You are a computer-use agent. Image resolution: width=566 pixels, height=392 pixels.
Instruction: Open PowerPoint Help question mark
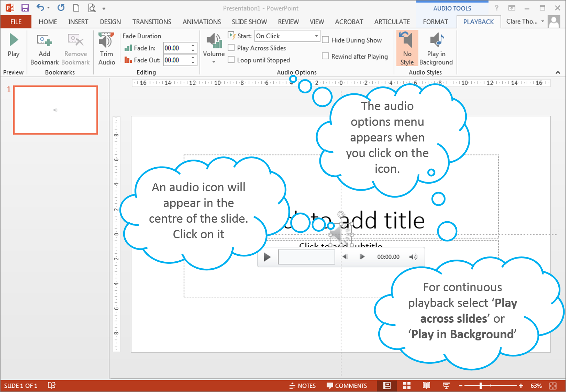point(496,8)
